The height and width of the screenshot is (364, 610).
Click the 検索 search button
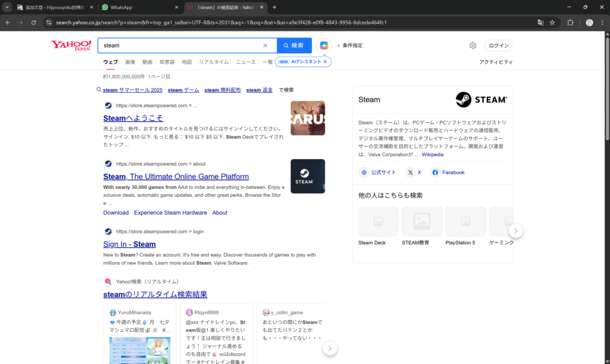(x=294, y=45)
